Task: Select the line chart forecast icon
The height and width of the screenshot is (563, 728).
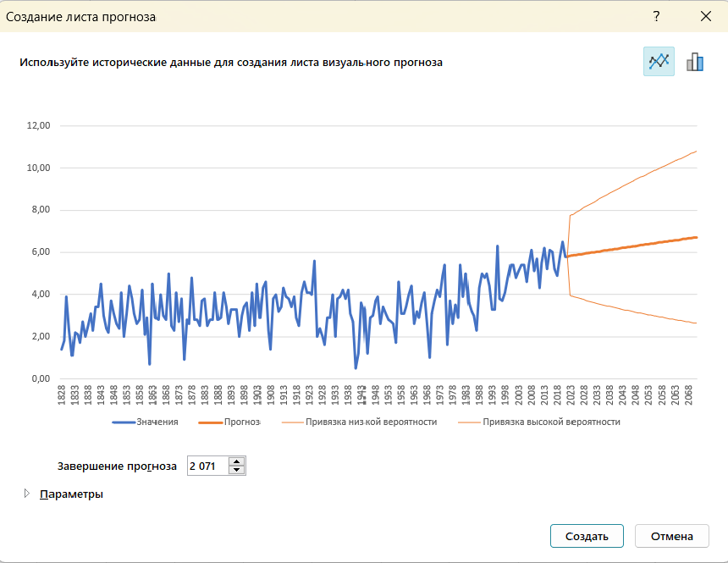Action: pyautogui.click(x=659, y=61)
